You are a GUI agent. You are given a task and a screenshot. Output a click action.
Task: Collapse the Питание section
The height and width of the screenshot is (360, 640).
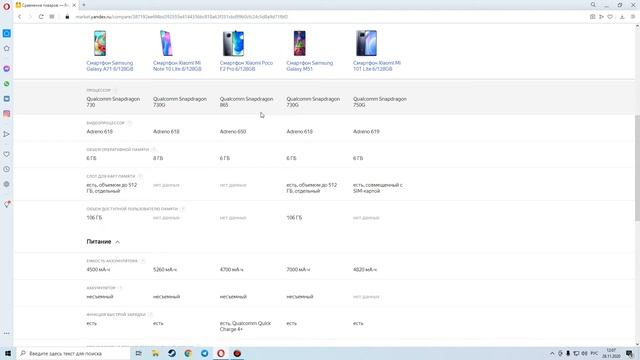[x=103, y=242]
